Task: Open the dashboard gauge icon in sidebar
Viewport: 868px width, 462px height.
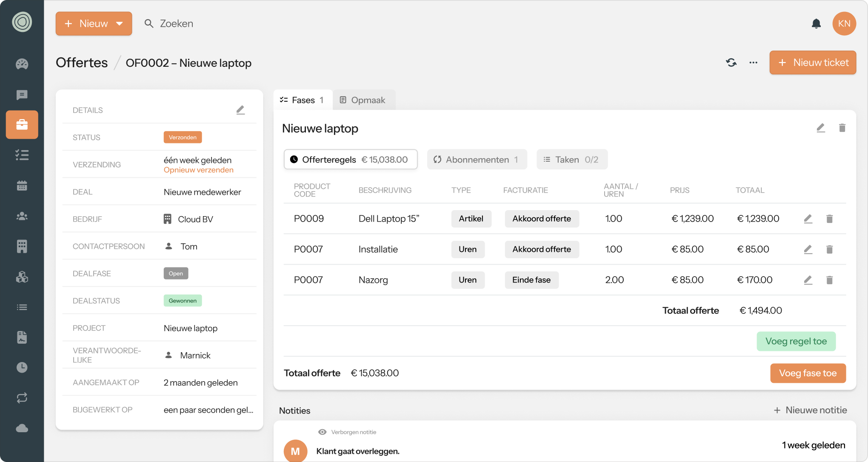Action: 22,64
